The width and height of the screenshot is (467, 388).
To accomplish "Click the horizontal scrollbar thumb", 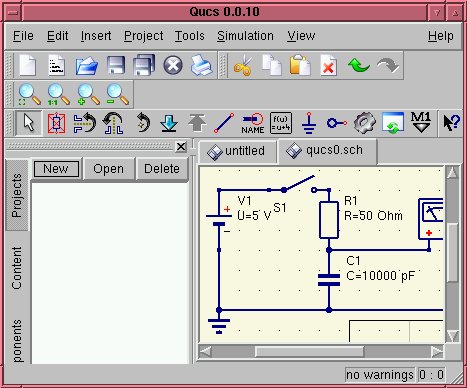I will pyautogui.click(x=309, y=352).
